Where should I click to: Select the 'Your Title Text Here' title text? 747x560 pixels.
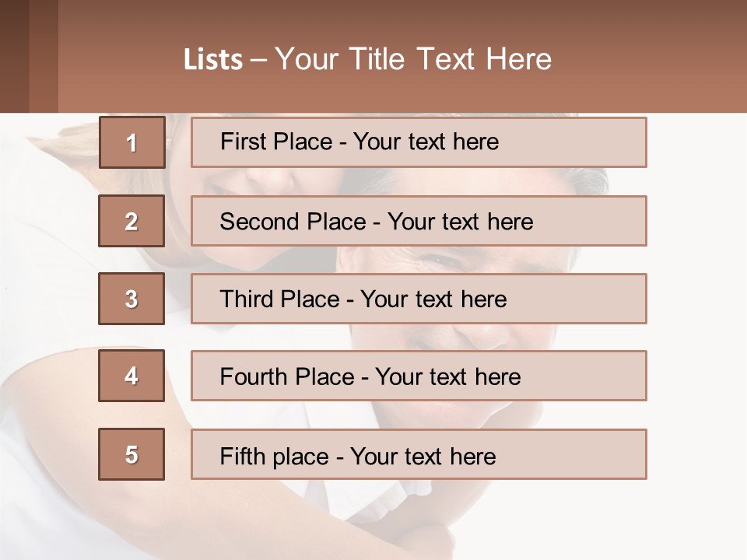413,59
